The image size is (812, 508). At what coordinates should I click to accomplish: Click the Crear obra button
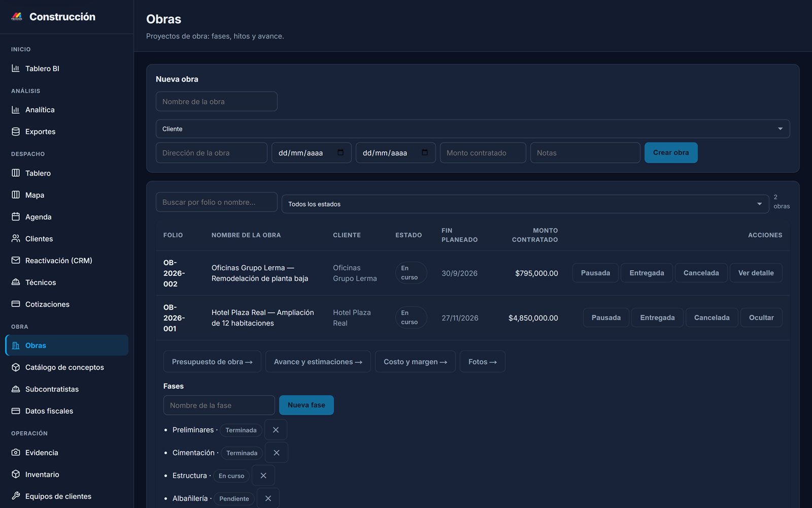click(x=671, y=152)
